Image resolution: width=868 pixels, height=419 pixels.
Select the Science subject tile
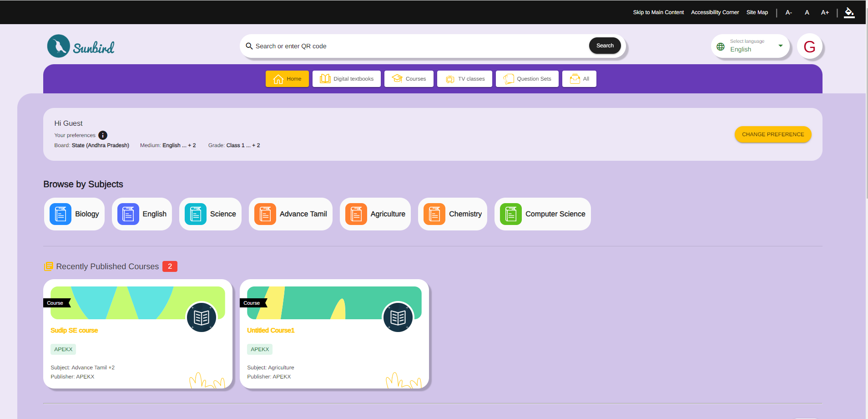[210, 214]
